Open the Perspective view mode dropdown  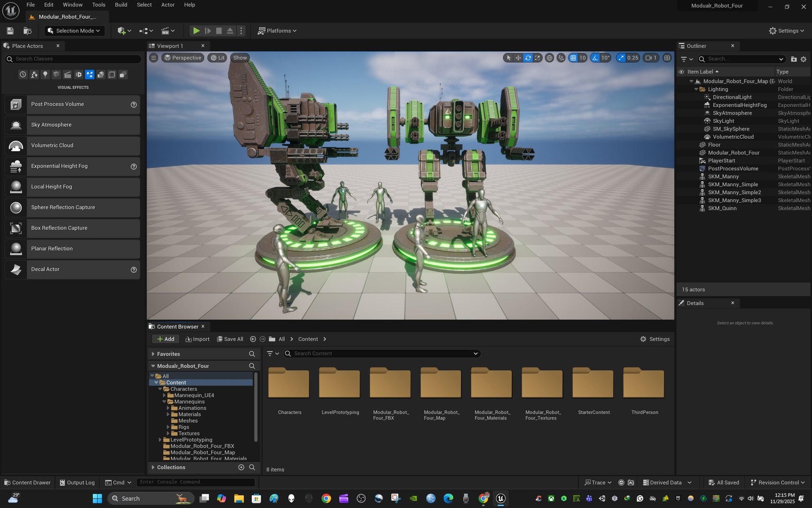[183, 58]
